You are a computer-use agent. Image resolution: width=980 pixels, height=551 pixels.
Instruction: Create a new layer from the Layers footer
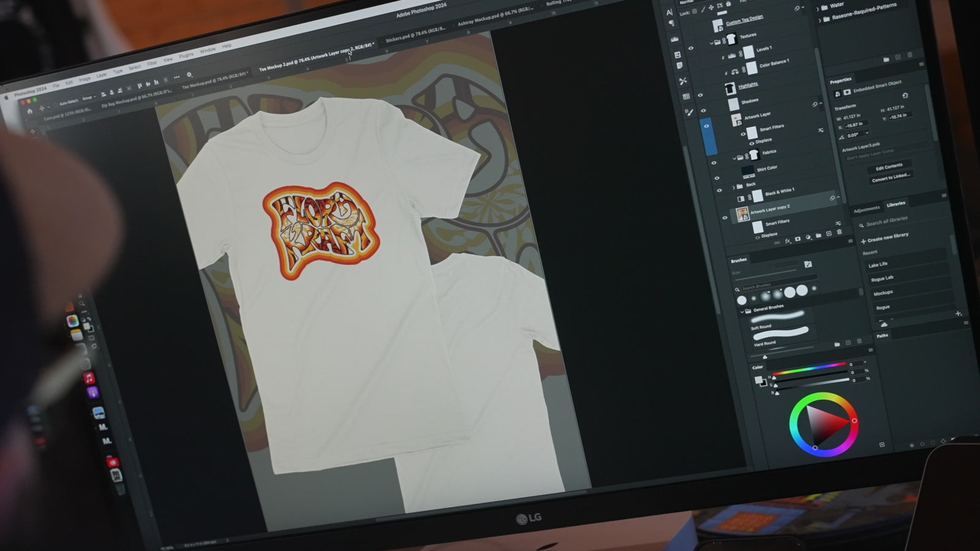829,234
